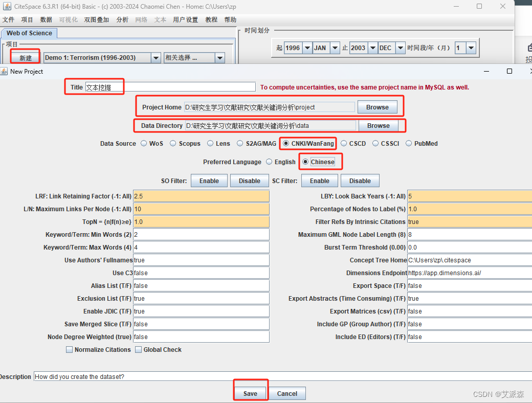Open the time slice per year dropdown
This screenshot has height=403, width=532.
[471, 48]
